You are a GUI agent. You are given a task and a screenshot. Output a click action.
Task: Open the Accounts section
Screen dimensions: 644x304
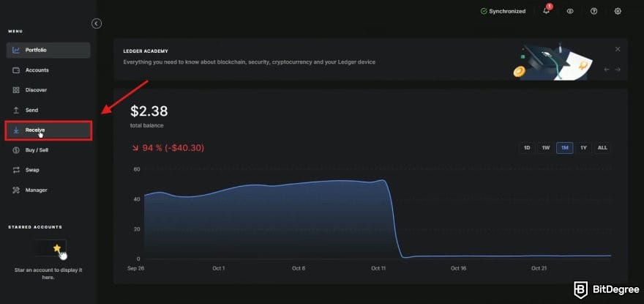click(x=48, y=70)
